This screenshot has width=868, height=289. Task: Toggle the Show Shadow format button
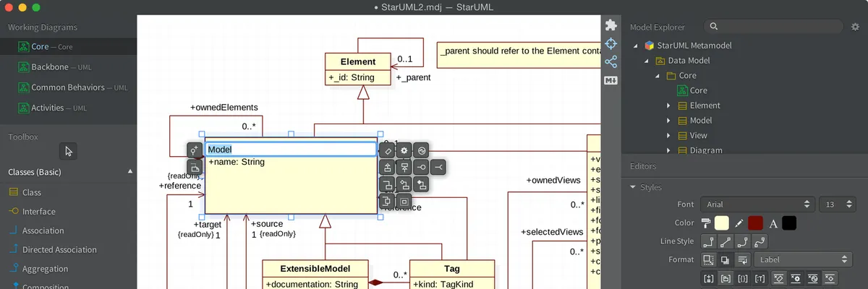click(726, 259)
